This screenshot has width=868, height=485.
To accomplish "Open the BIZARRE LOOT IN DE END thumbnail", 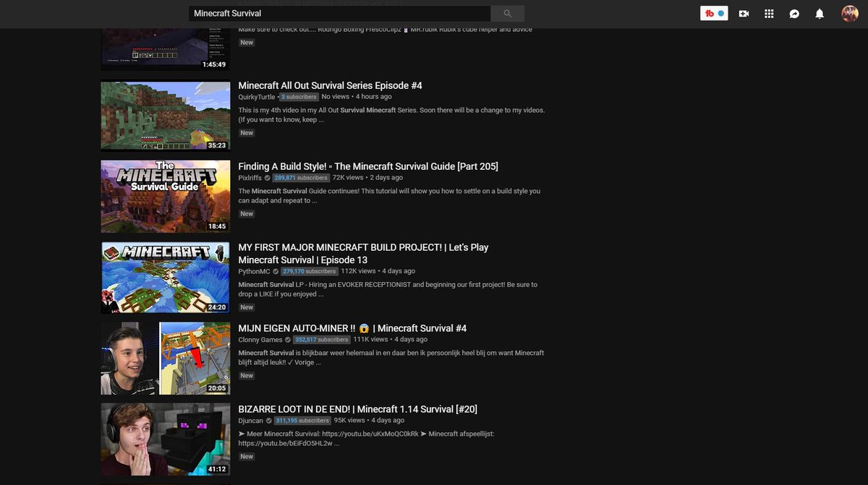I will tap(166, 439).
